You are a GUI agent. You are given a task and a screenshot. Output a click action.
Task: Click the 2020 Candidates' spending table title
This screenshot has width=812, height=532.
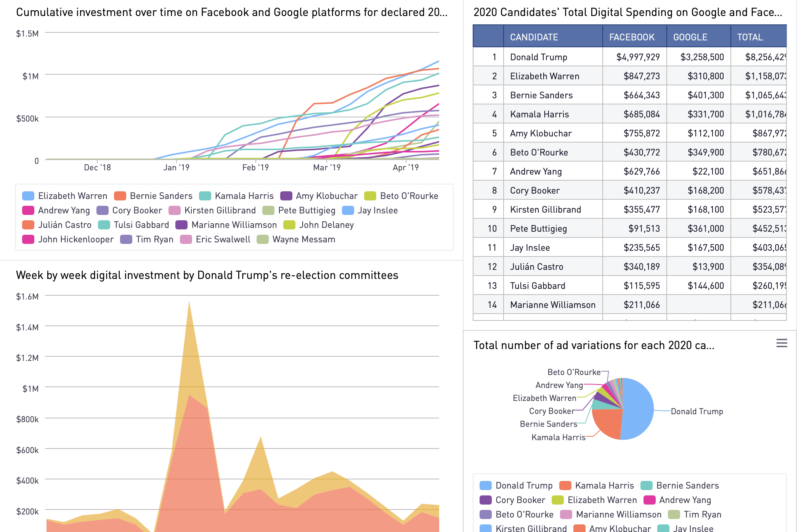coord(628,12)
